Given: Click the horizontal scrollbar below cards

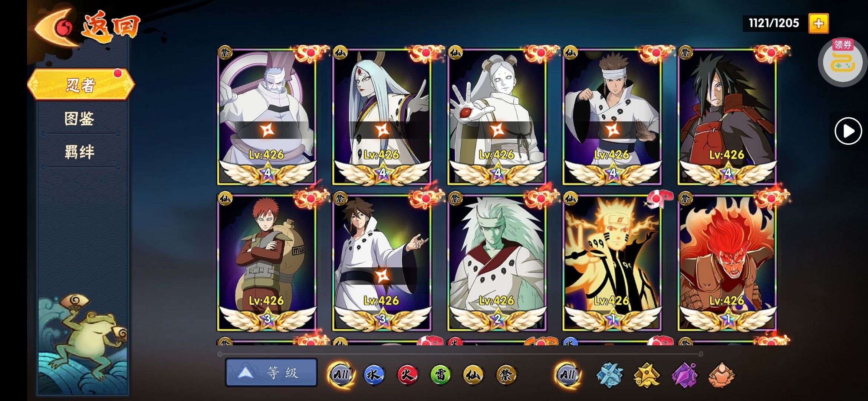Looking at the screenshot, I should [460, 353].
